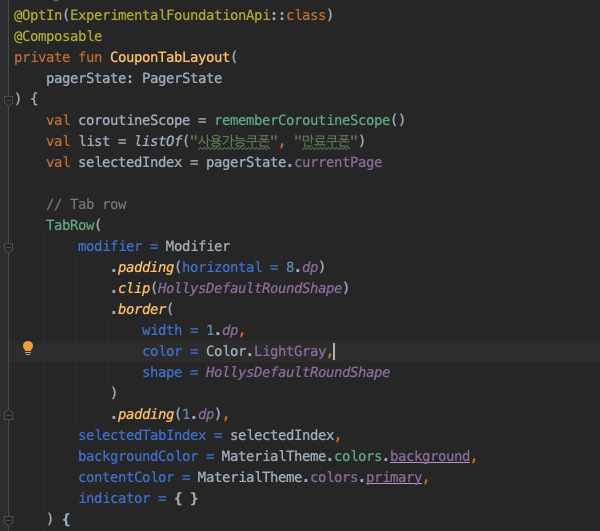Click the 'indicator' parameter name
Viewport: 600px width, 531px height.
(114, 498)
